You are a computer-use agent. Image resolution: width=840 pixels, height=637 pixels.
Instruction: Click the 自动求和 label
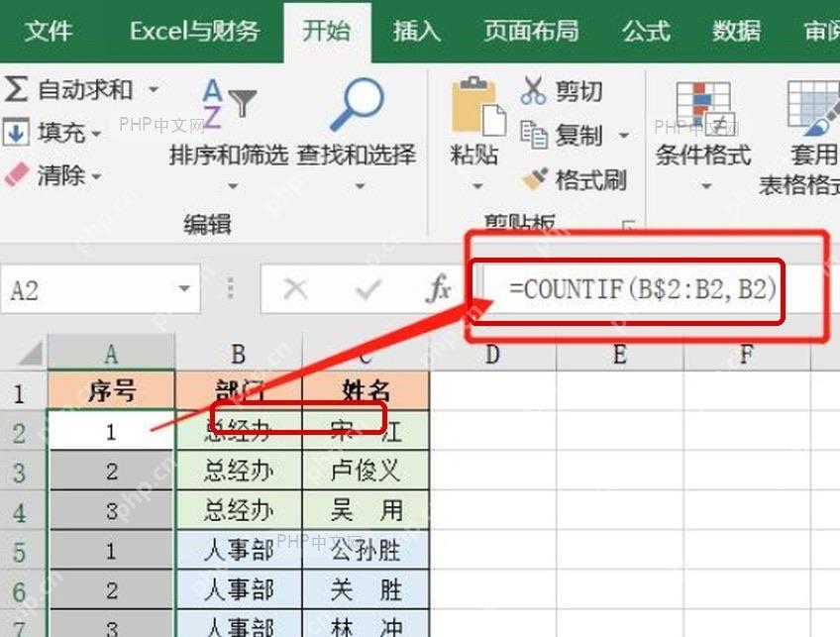[x=85, y=89]
